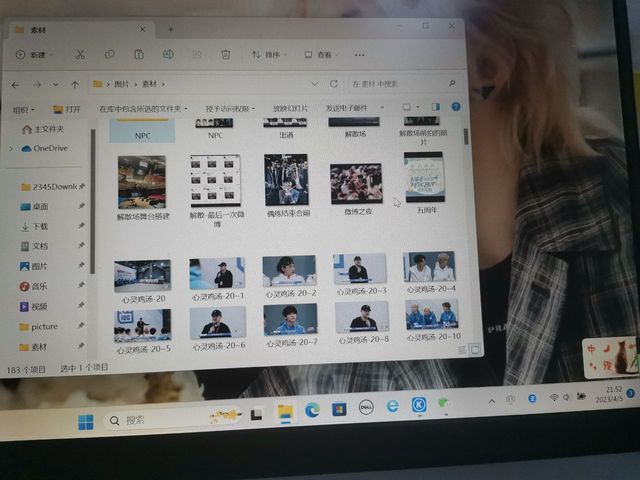Screen dimensions: 640x480
Task: Click the 放映幻灯片 slideshow button
Action: point(290,107)
